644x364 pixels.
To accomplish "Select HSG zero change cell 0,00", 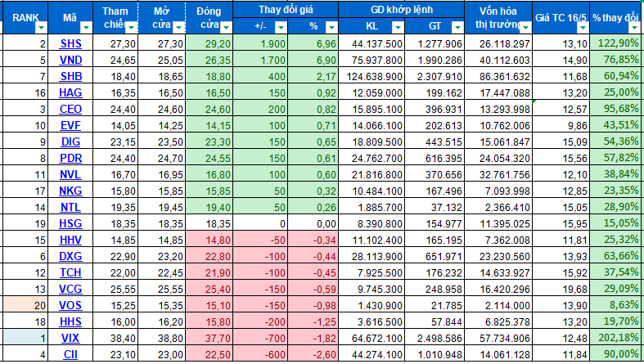I will [313, 223].
